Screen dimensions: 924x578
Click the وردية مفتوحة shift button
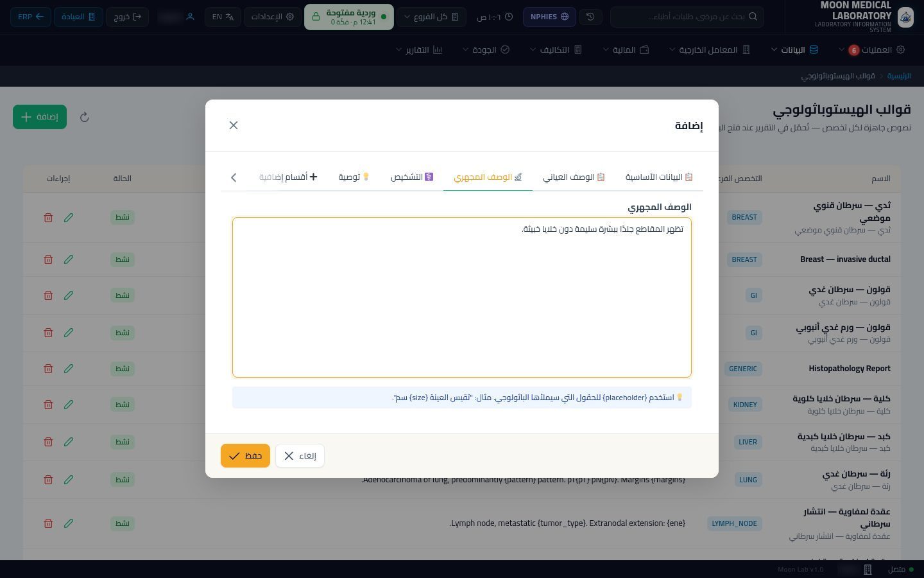(349, 17)
